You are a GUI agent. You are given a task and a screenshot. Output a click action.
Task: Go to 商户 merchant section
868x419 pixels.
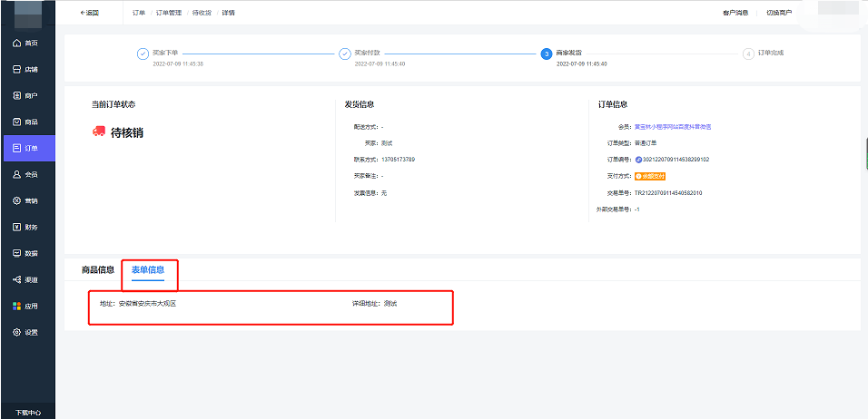point(26,95)
